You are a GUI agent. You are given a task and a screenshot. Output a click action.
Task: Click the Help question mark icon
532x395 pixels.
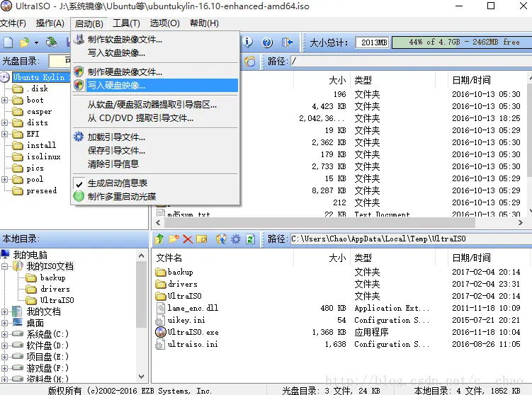[x=267, y=42]
